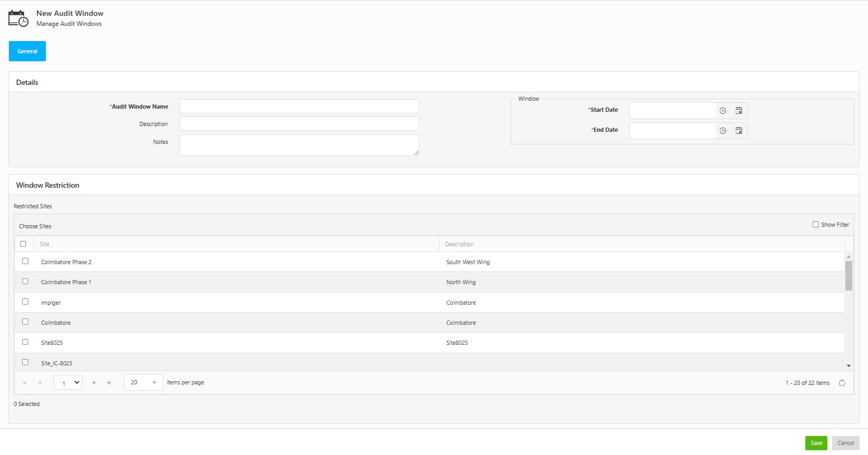Jump to last page of sites

(x=110, y=383)
